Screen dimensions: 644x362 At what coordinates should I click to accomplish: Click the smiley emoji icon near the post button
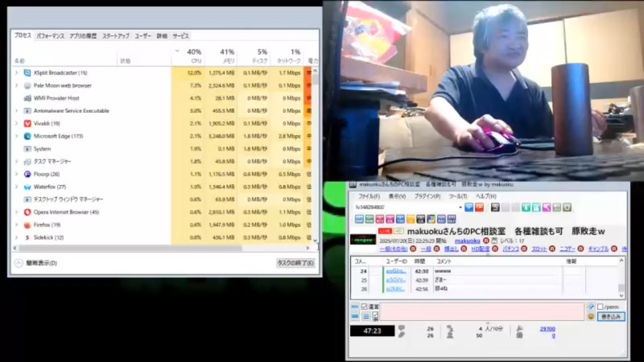click(x=590, y=316)
